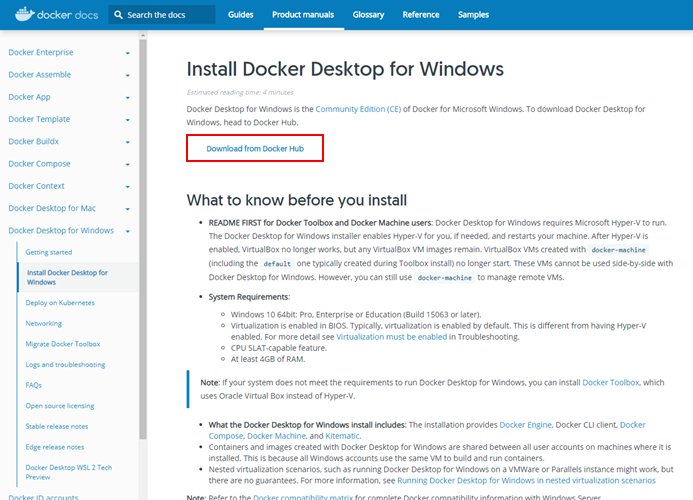693x500 pixels.
Task: Open Stable release notes page
Action: [x=57, y=426]
